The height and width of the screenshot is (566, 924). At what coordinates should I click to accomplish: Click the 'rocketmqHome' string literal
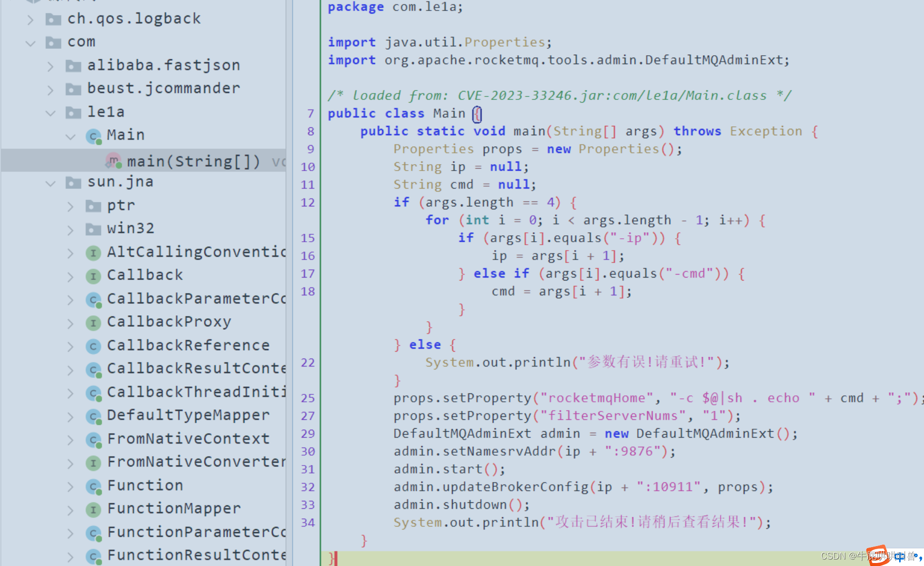click(596, 398)
